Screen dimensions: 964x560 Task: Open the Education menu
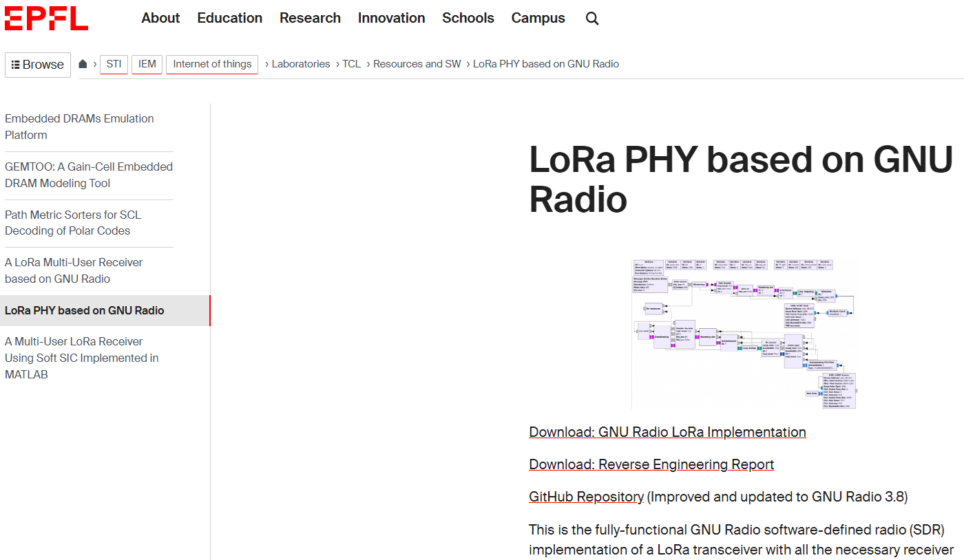click(x=229, y=19)
